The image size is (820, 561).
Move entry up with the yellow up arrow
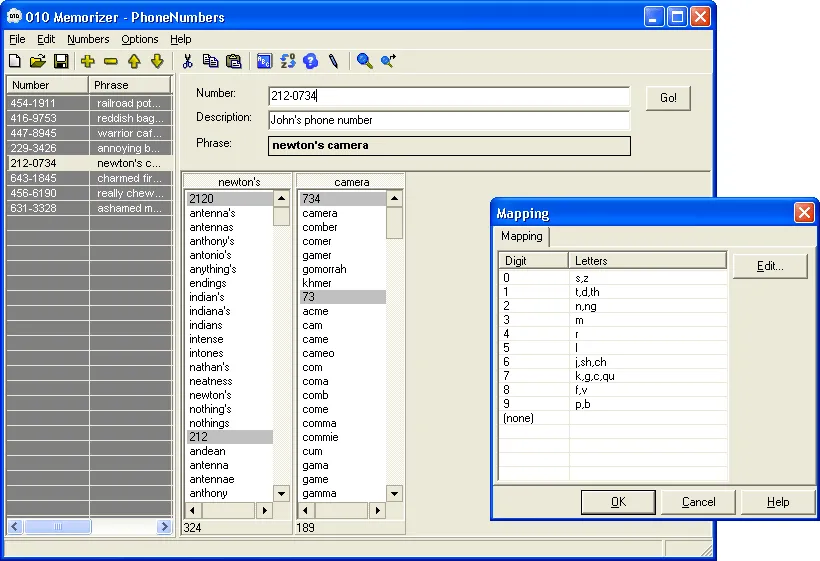click(134, 62)
